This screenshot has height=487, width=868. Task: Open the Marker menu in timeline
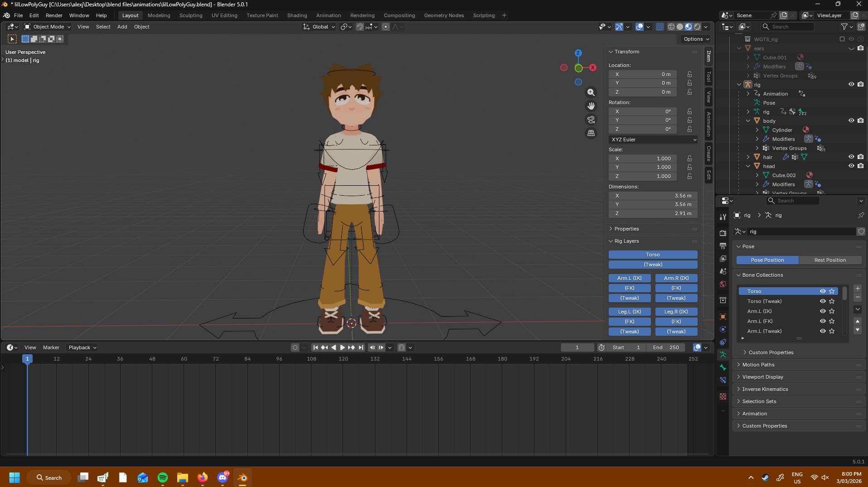tap(51, 347)
